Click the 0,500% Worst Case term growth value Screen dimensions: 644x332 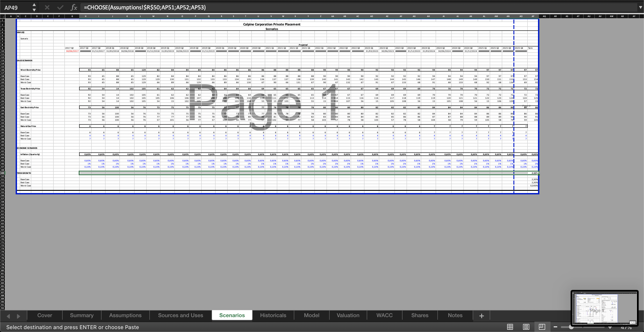[x=534, y=186]
